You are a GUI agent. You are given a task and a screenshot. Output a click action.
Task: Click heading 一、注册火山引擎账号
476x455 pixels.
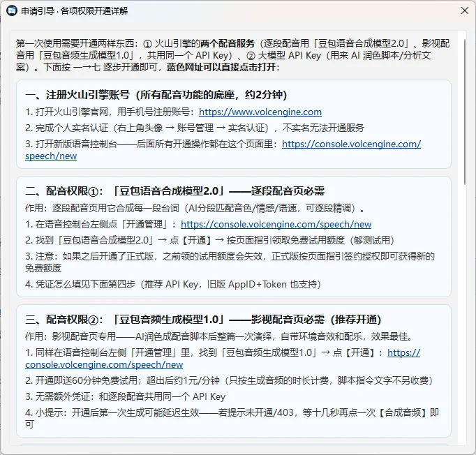(x=156, y=95)
